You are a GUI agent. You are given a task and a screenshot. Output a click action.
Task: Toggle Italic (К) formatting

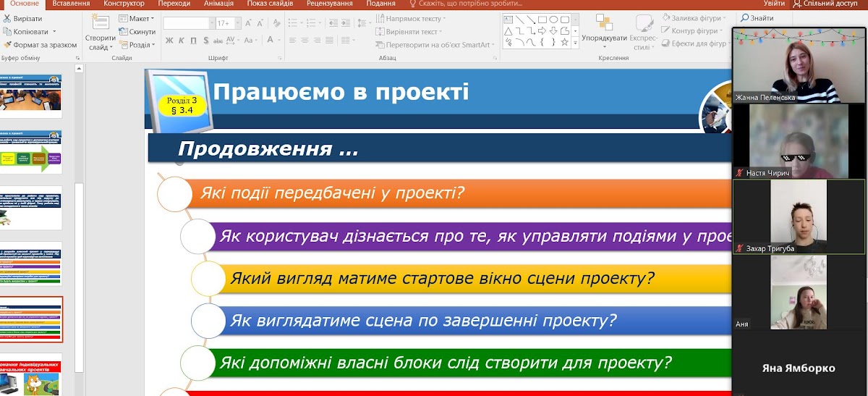tap(182, 41)
